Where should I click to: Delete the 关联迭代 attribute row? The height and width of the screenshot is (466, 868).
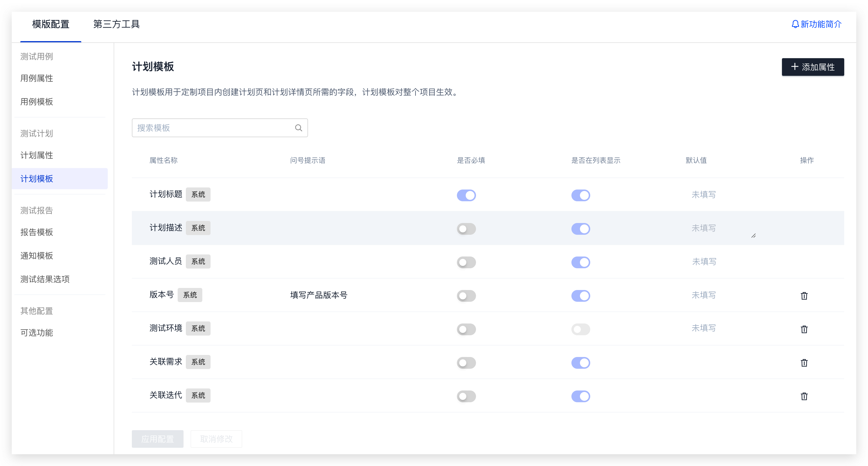[x=804, y=396]
